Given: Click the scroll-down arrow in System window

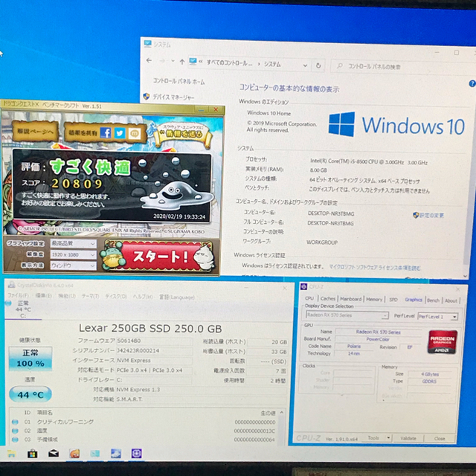Looking at the screenshot, I should (466, 276).
